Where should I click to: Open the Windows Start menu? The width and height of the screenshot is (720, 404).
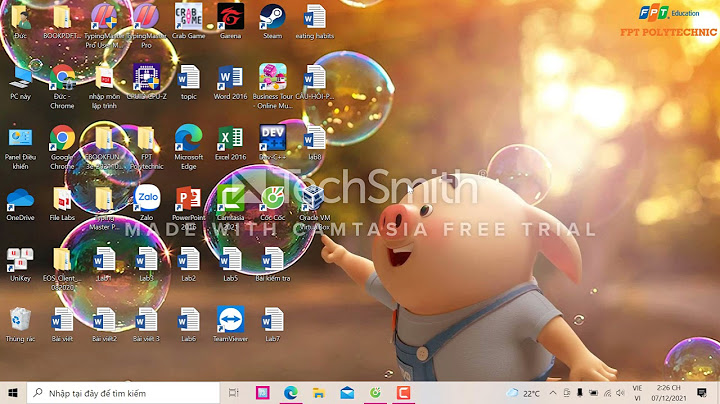click(x=13, y=393)
